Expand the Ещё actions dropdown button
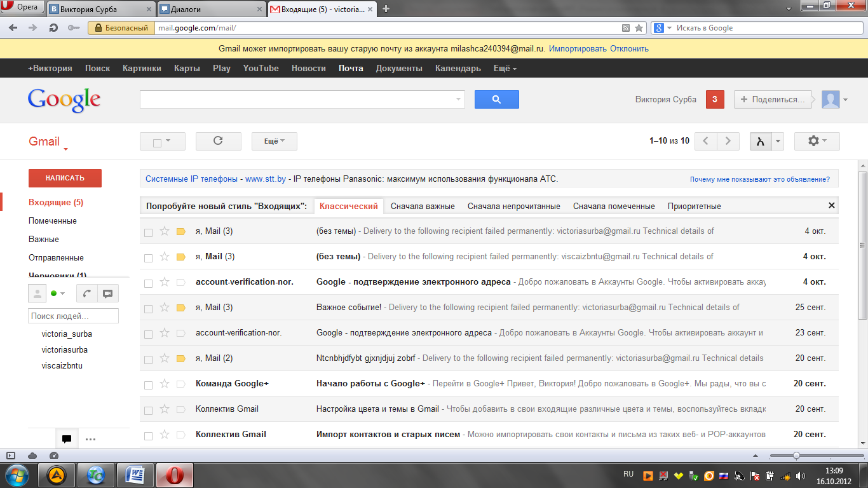Screen dimensions: 868x488 click(275, 141)
